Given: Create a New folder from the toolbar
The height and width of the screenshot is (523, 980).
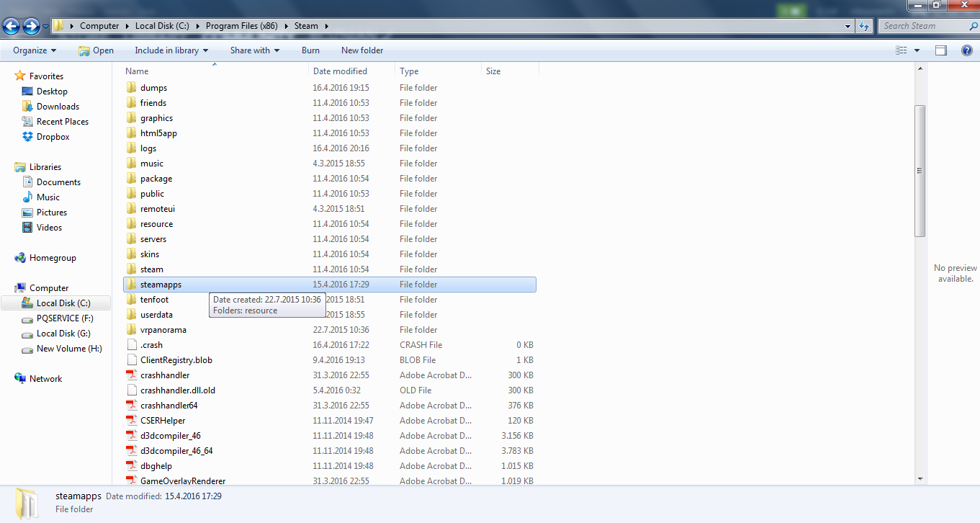Looking at the screenshot, I should tap(362, 50).
